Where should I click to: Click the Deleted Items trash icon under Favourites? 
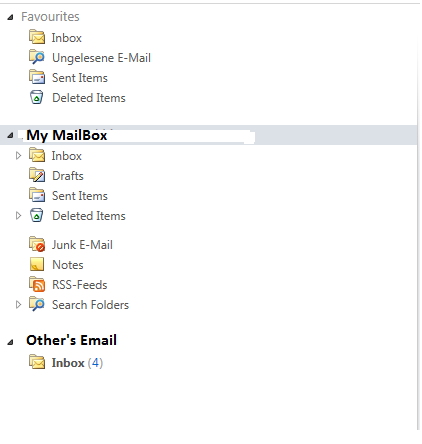point(37,97)
